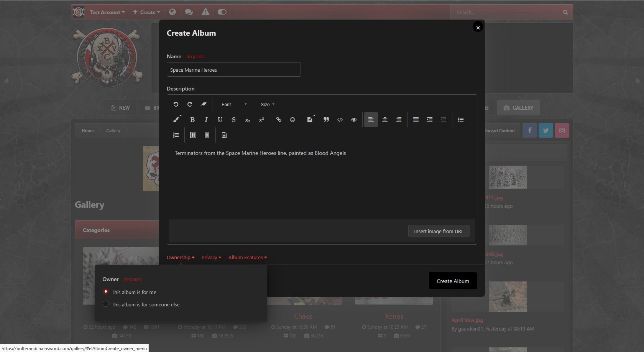
Task: Center align the description text
Action: [385, 120]
